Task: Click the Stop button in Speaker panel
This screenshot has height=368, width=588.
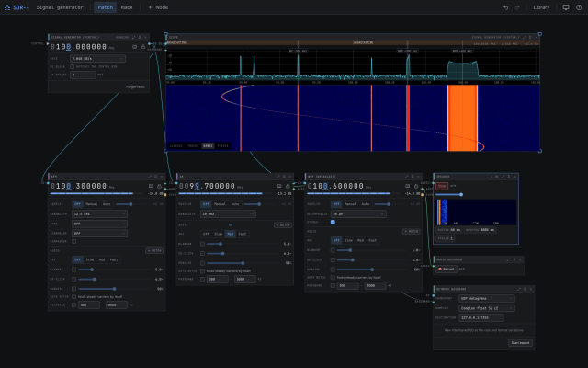Action: [x=442, y=186]
